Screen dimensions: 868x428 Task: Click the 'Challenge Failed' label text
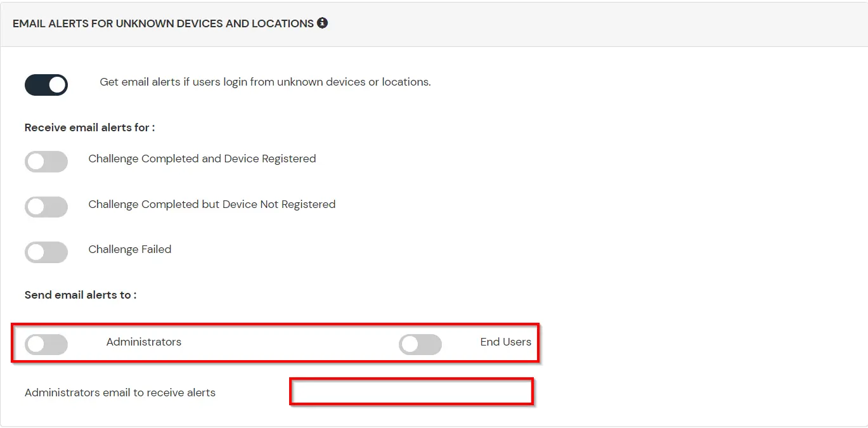[130, 249]
